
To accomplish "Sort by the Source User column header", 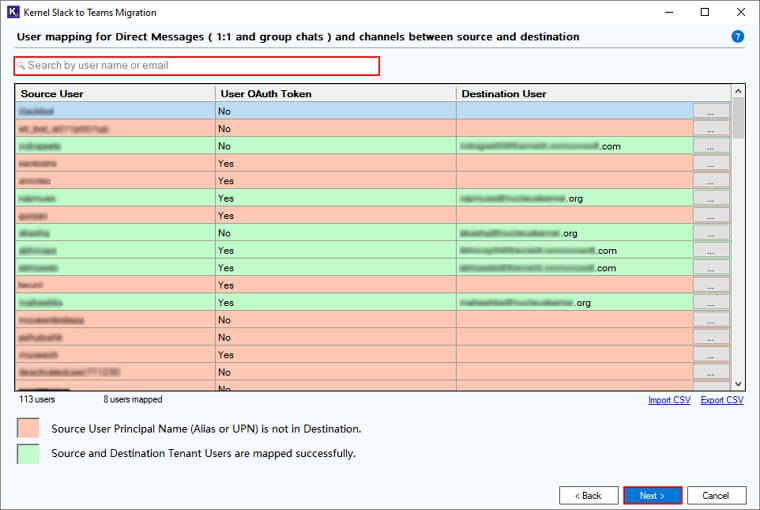I will click(115, 94).
